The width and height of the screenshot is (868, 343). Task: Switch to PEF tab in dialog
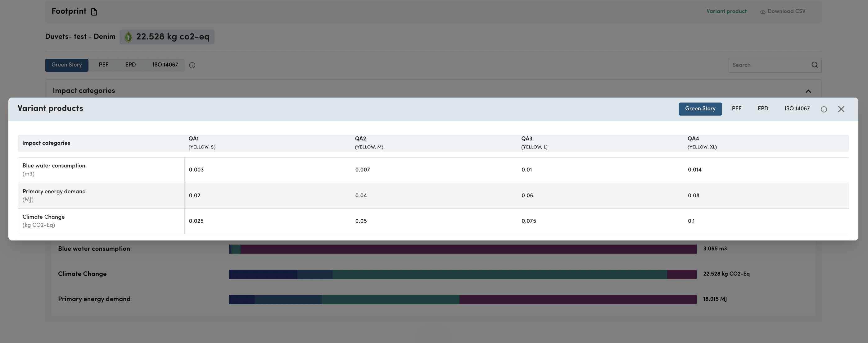tap(736, 109)
